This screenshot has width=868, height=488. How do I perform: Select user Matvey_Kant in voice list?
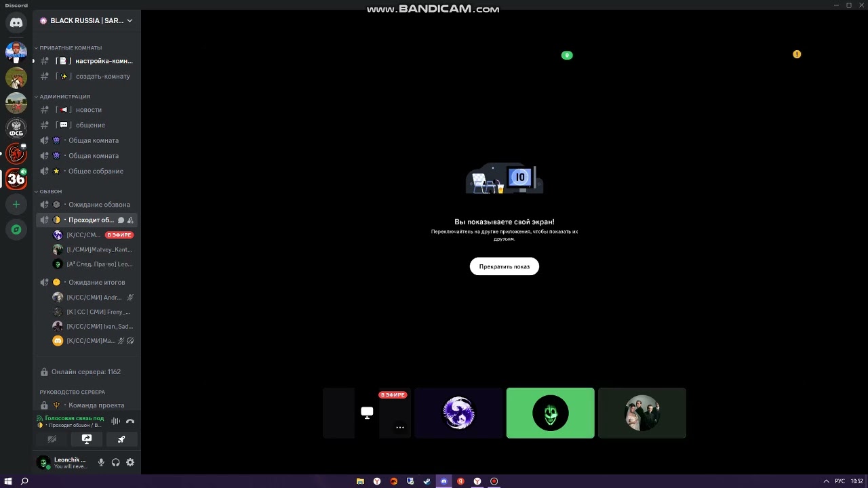tap(94, 249)
